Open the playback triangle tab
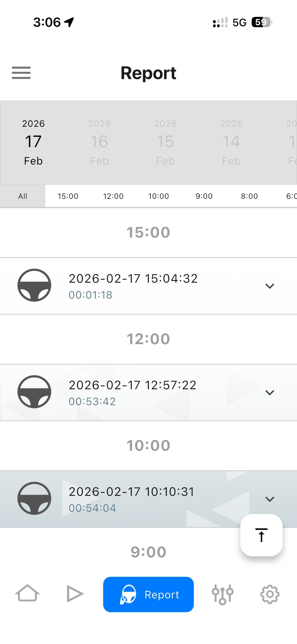 pyautogui.click(x=75, y=594)
